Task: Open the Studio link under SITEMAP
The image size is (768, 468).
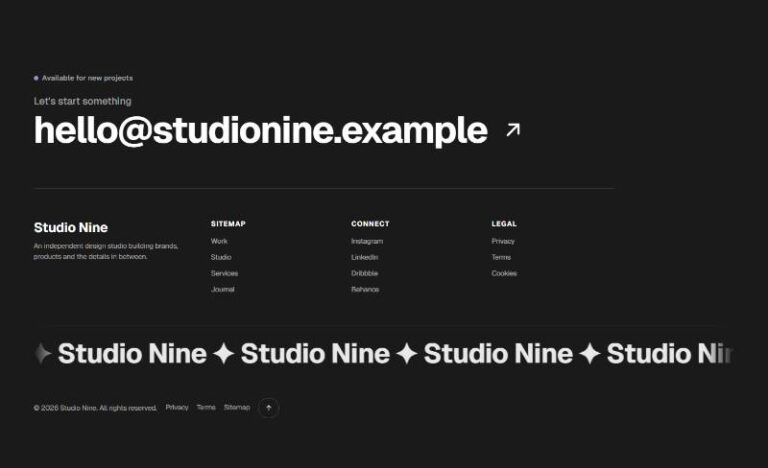Action: point(221,257)
